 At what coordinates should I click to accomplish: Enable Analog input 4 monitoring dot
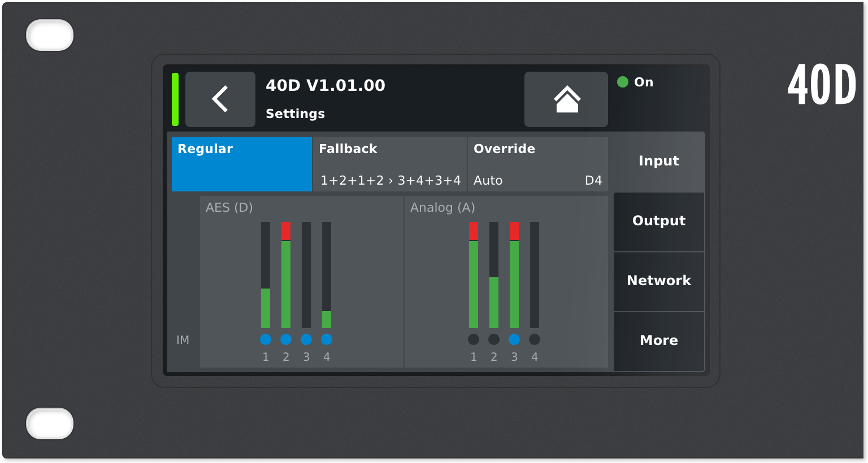pyautogui.click(x=535, y=339)
